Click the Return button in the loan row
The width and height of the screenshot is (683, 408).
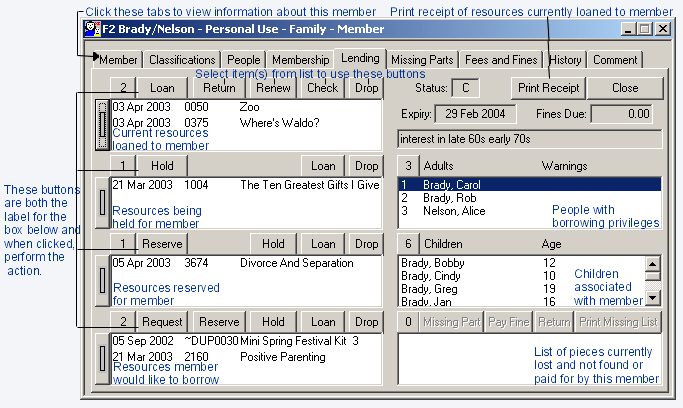(219, 88)
